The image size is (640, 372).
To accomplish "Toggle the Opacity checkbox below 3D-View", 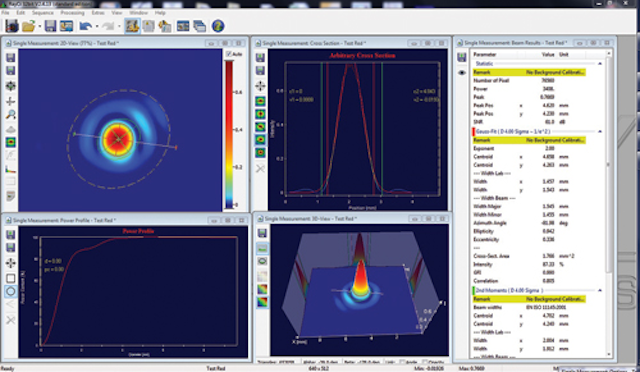I will coord(425,362).
